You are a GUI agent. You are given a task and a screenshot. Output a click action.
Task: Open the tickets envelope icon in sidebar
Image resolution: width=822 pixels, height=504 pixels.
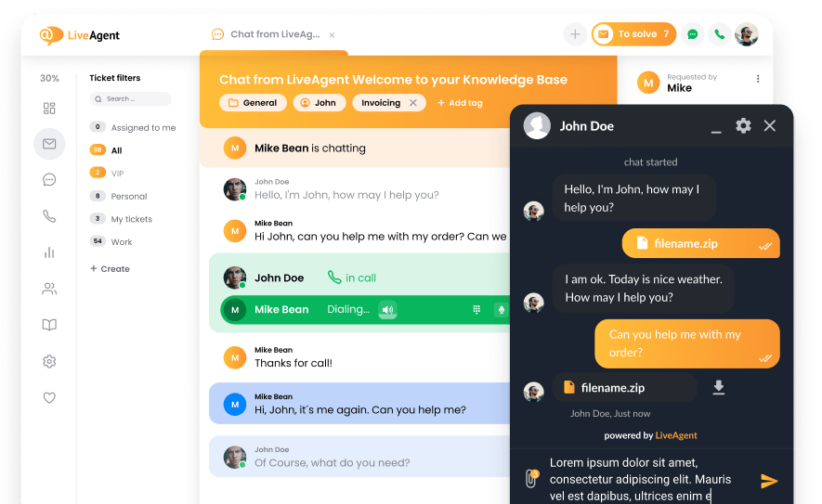click(x=49, y=144)
